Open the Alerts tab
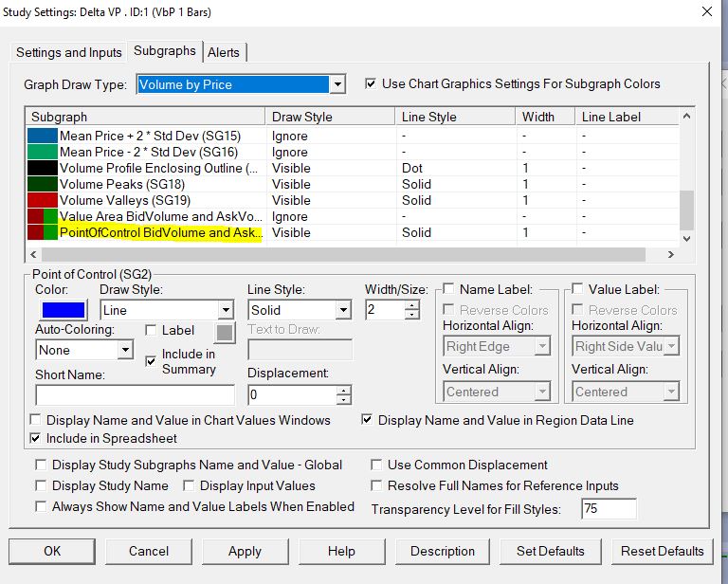The height and width of the screenshot is (584, 728). [224, 52]
